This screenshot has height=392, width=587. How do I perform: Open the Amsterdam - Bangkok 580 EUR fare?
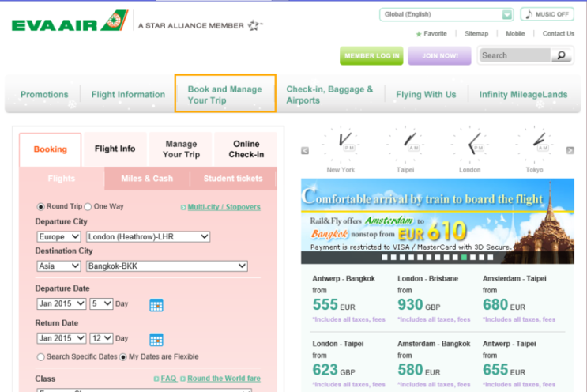[x=434, y=364]
